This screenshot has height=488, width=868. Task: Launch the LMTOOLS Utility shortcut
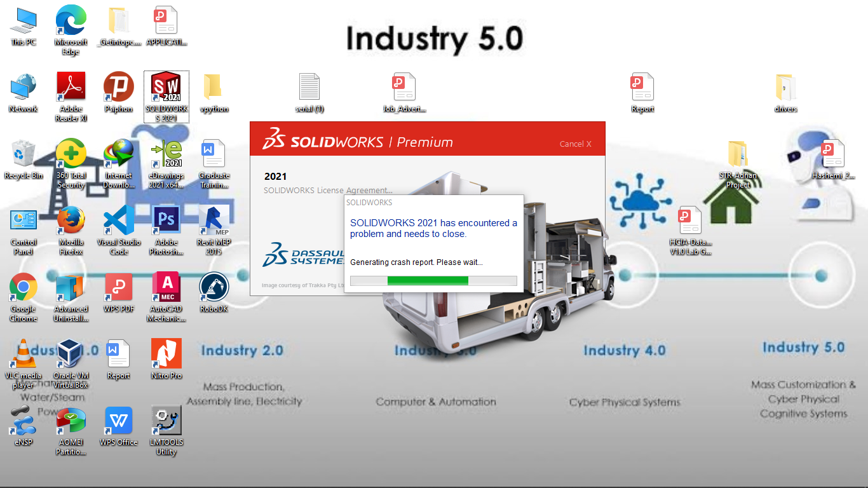(166, 430)
